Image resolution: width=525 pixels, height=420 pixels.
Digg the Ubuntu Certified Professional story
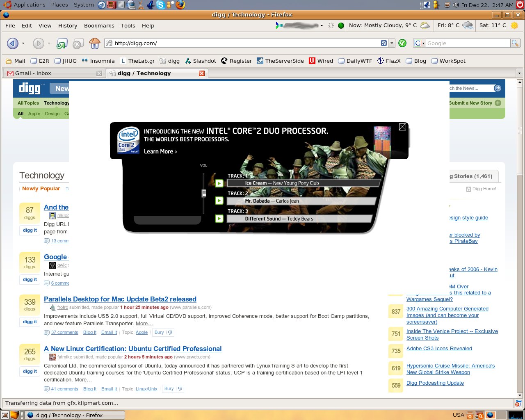pyautogui.click(x=30, y=371)
